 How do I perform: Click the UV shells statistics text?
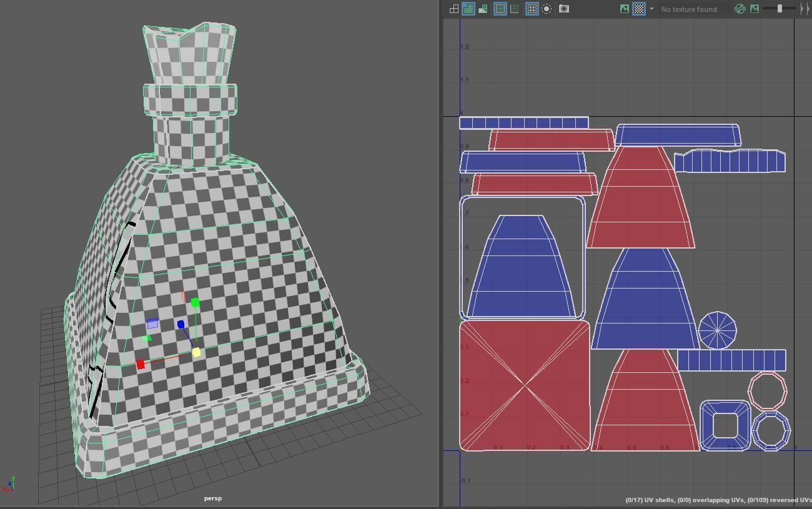718,500
